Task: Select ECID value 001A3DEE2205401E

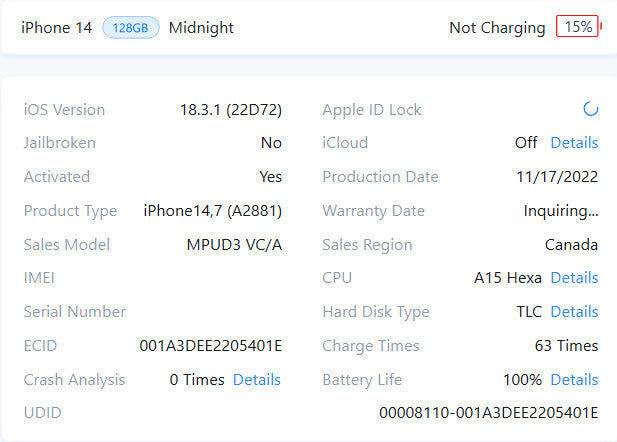Action: pos(211,346)
